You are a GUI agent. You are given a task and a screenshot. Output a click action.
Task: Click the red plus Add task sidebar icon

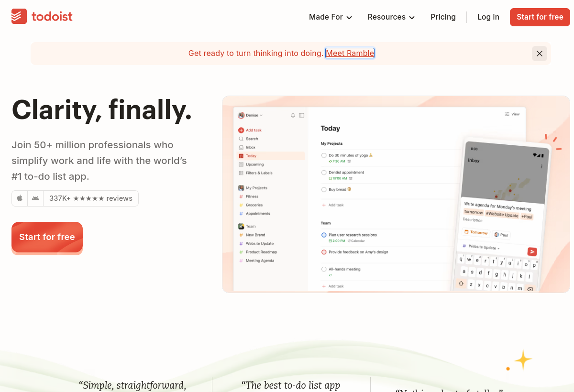click(241, 130)
